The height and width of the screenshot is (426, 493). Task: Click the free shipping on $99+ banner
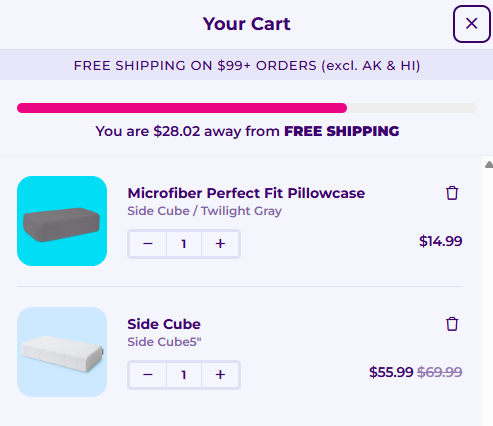click(247, 65)
